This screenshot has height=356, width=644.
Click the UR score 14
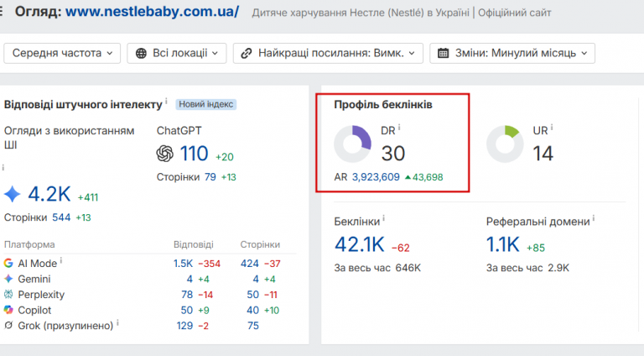543,154
